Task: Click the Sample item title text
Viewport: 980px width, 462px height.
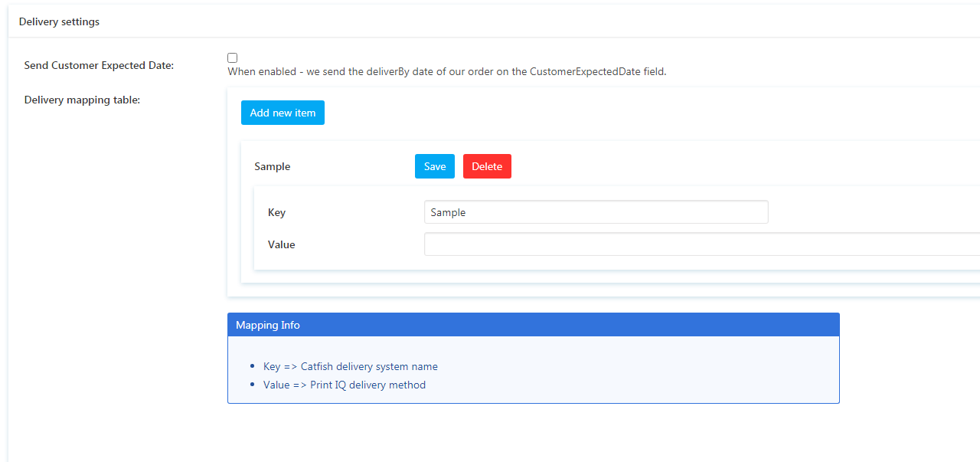Action: pos(272,166)
